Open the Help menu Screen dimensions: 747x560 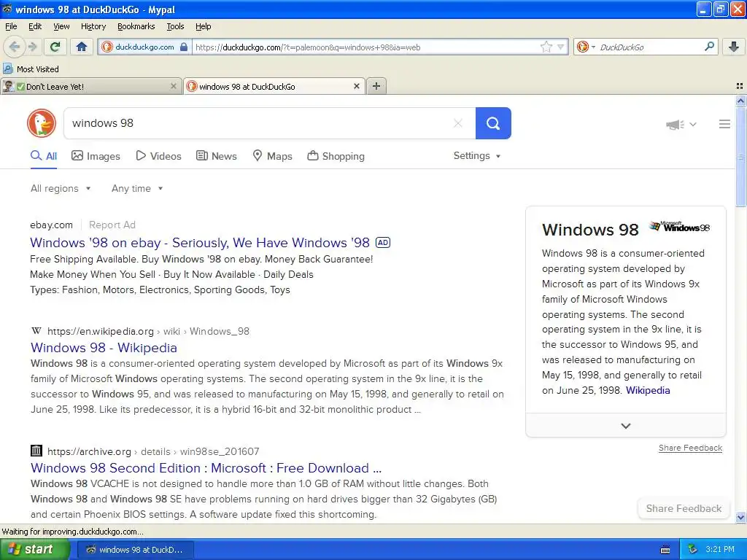click(x=204, y=26)
